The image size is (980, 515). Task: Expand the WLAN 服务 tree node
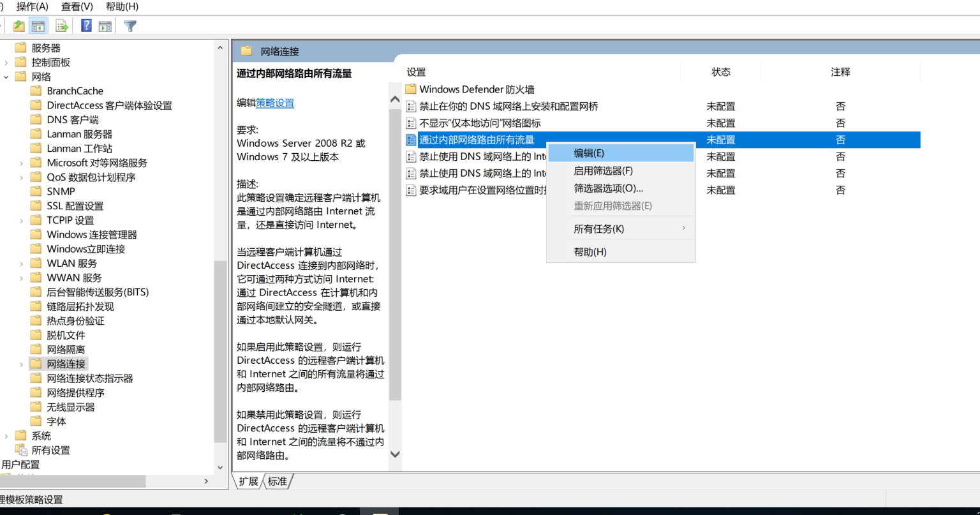[22, 264]
